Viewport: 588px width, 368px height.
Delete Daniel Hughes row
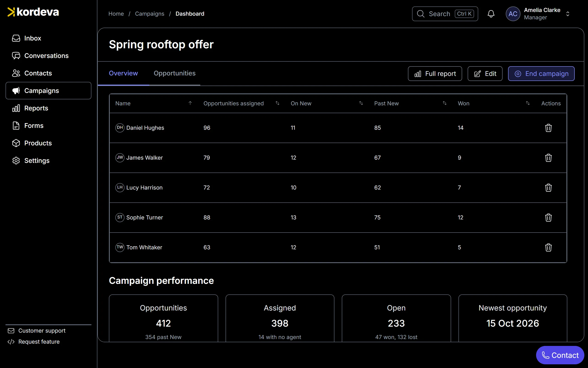(548, 128)
